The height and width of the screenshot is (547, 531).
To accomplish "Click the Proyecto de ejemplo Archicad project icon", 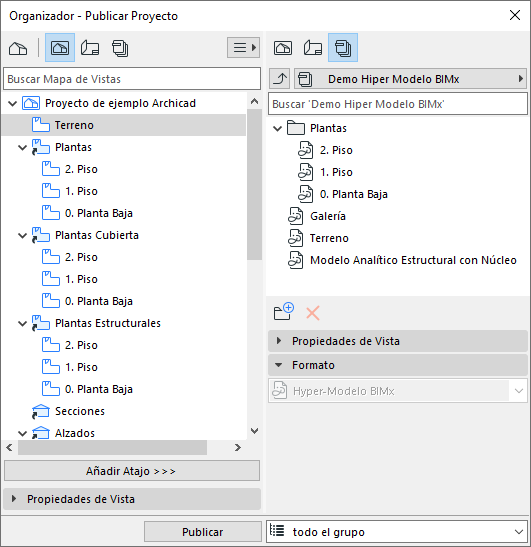I will pyautogui.click(x=31, y=103).
